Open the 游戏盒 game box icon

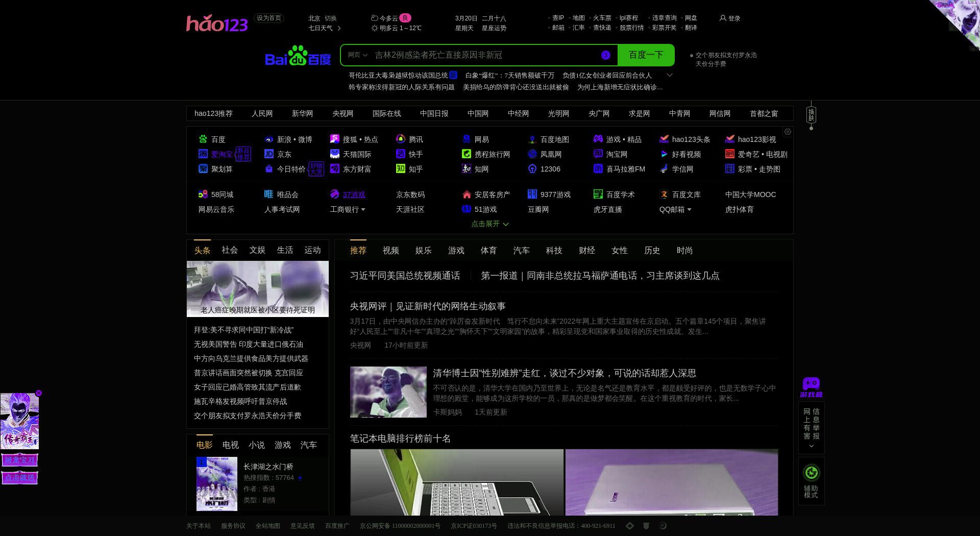click(x=811, y=387)
